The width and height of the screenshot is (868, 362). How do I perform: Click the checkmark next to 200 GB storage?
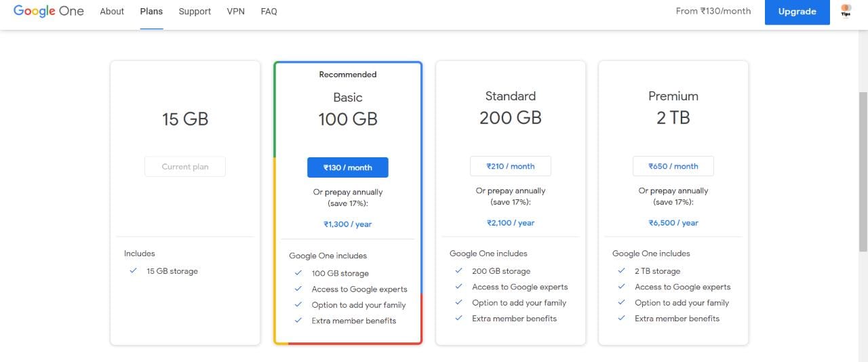click(x=458, y=270)
